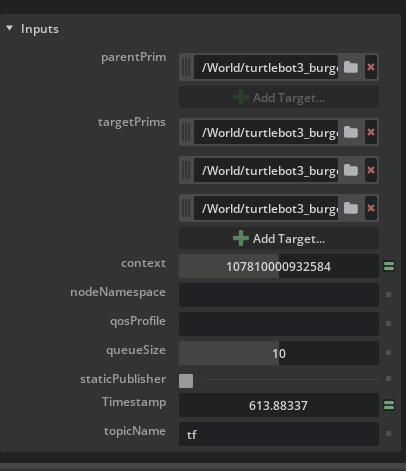The image size is (406, 471).
Task: Click the Inputs section header label
Action: click(40, 29)
